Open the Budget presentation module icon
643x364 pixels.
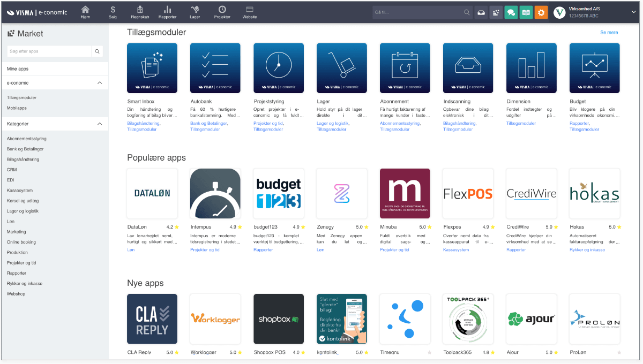[595, 68]
